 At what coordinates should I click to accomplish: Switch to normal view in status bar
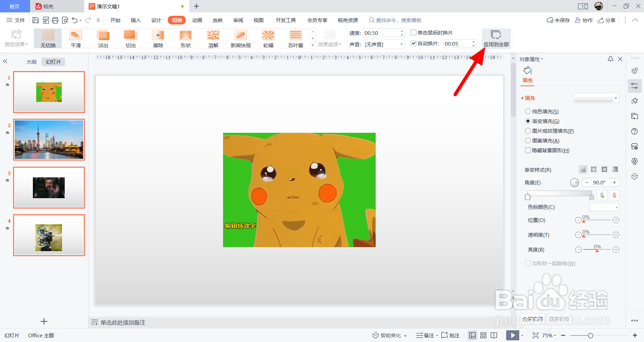coord(472,335)
